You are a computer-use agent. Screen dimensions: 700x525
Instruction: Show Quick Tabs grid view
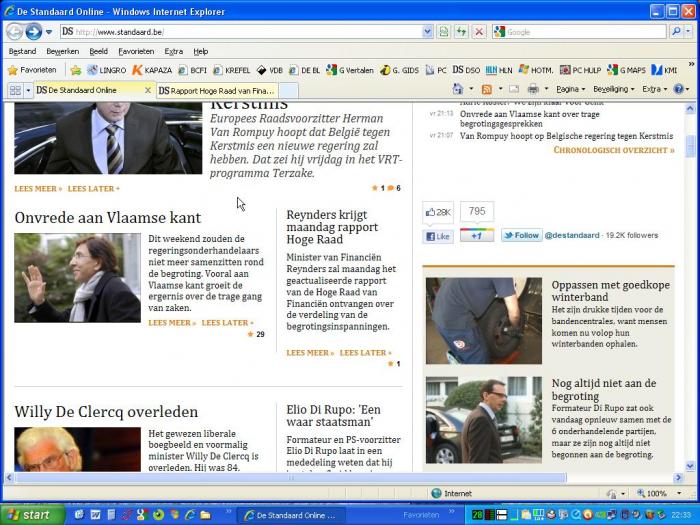click(x=15, y=90)
